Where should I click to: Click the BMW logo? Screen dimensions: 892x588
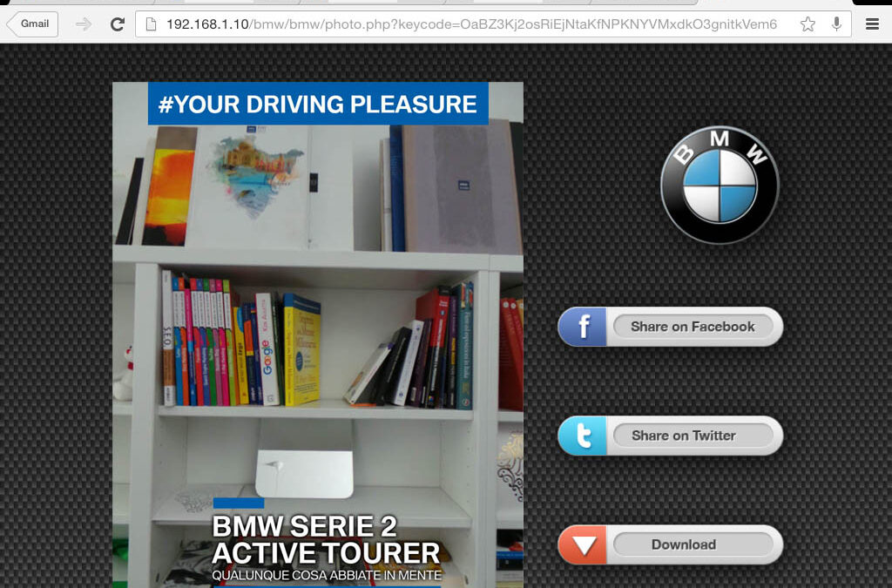coord(720,185)
